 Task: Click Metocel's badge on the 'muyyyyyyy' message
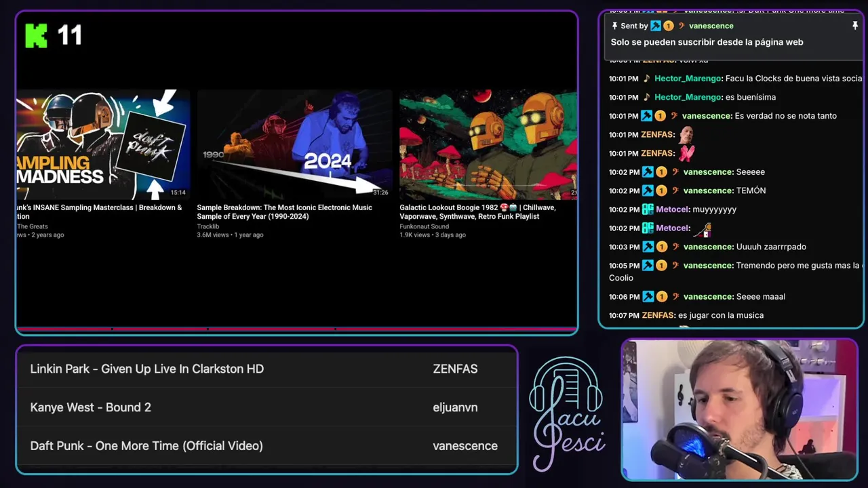648,209
